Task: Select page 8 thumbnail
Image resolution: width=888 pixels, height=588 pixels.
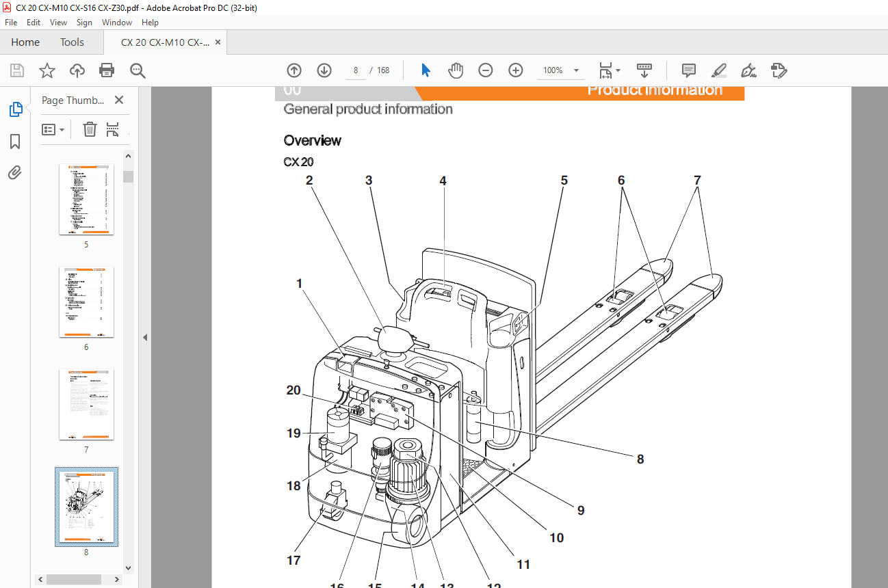Action: 86,507
